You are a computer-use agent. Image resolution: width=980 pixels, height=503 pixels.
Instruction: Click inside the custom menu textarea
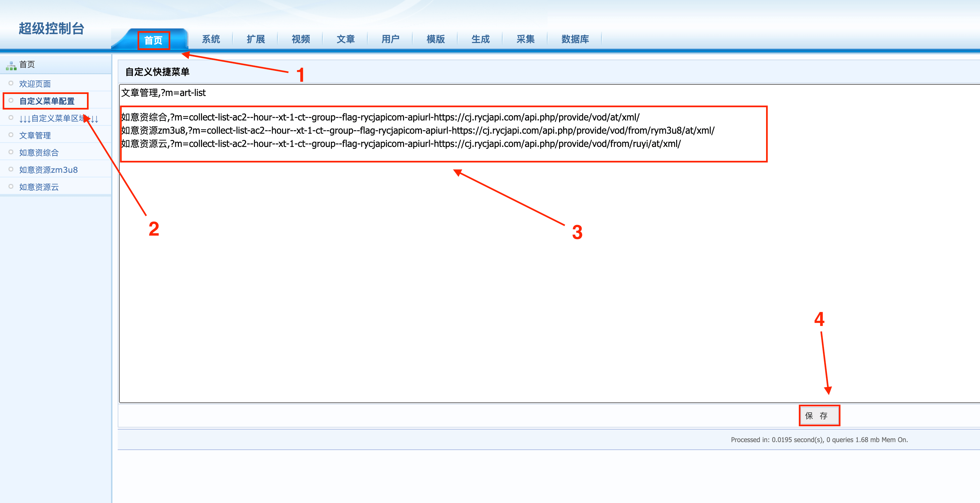[549, 244]
